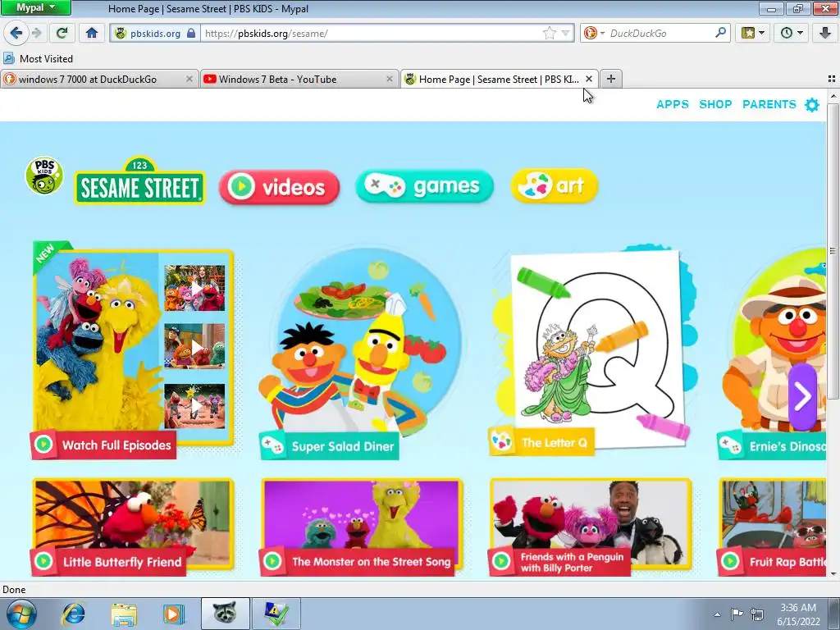The width and height of the screenshot is (840, 630).
Task: Open the Watch Full Episodes card
Action: coord(133,349)
